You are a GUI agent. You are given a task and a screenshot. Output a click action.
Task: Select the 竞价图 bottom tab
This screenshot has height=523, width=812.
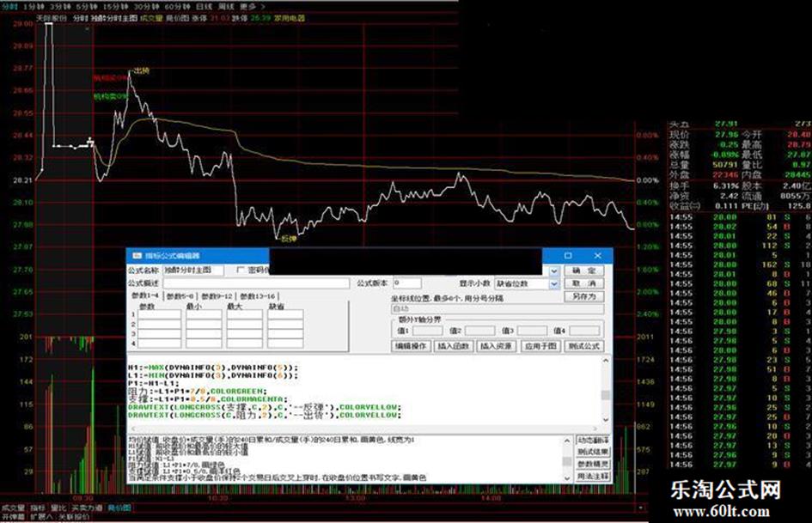[x=119, y=508]
